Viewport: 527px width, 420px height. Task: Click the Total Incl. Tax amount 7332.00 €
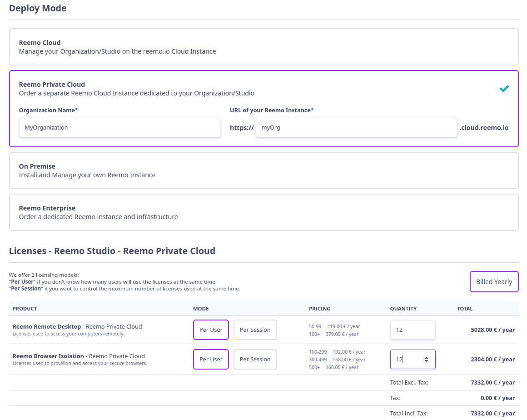coord(493,413)
